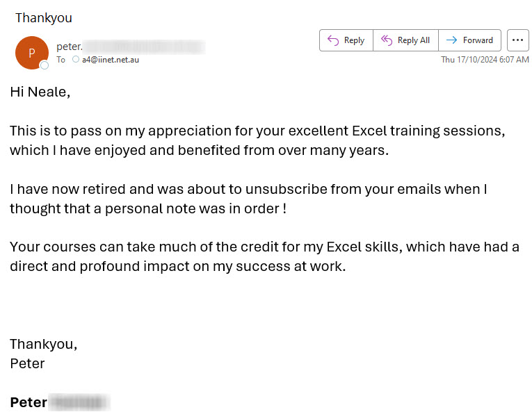Click presence circle beside a4@iinet.net.au
Image resolution: width=532 pixels, height=412 pixels.
pyautogui.click(x=76, y=60)
